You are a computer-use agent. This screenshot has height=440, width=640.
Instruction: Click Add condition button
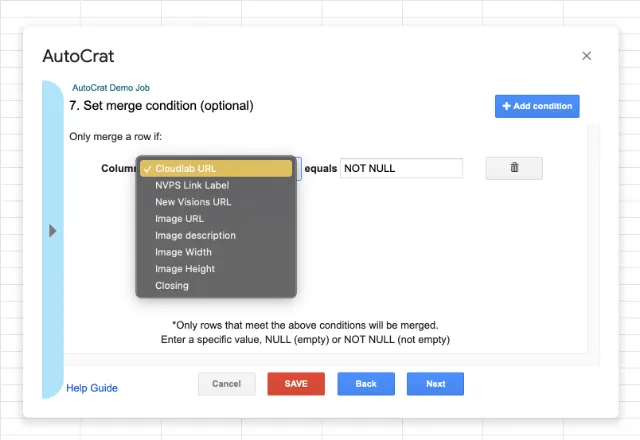(537, 106)
